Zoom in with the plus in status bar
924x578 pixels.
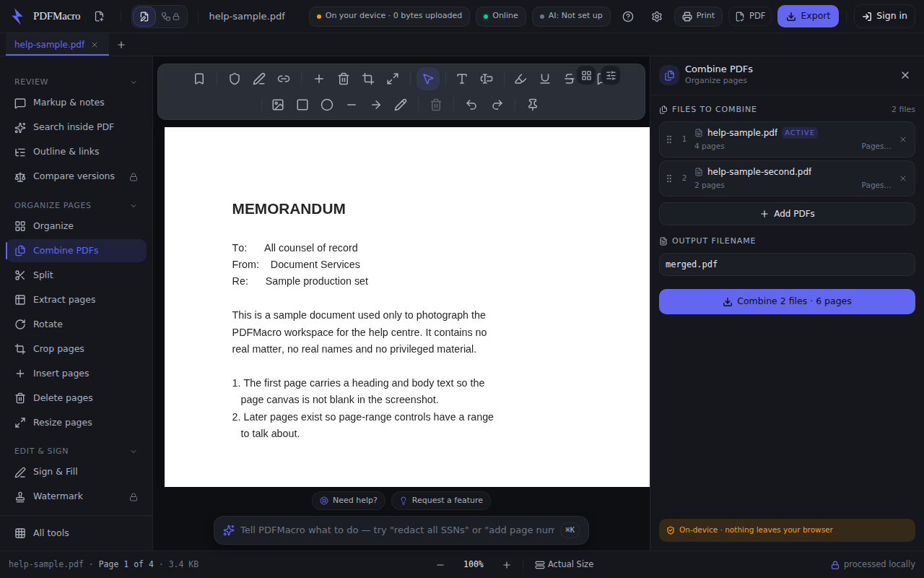(507, 564)
